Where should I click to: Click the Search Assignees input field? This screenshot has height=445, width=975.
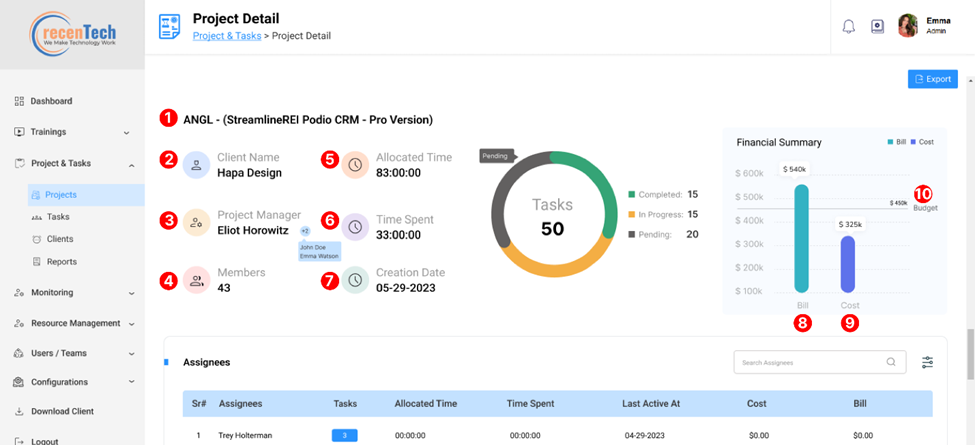[x=820, y=362]
